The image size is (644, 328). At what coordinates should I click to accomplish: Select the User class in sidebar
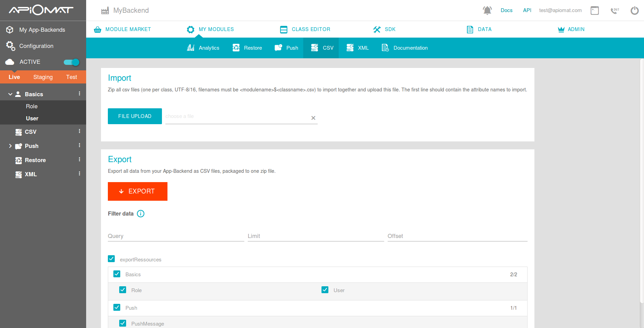pyautogui.click(x=32, y=118)
